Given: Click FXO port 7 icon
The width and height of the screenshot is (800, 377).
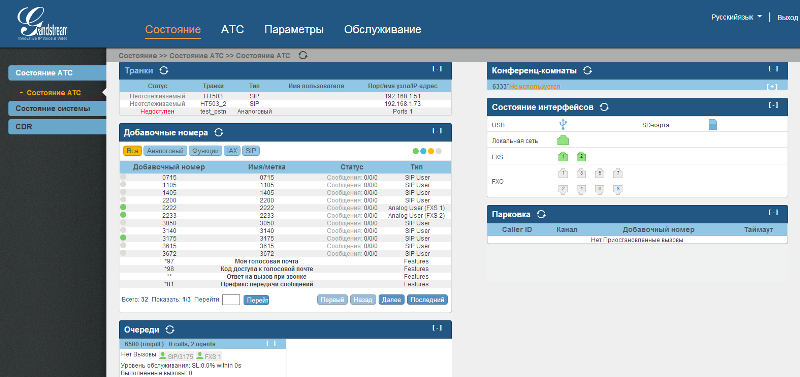Looking at the screenshot, I should [x=618, y=173].
